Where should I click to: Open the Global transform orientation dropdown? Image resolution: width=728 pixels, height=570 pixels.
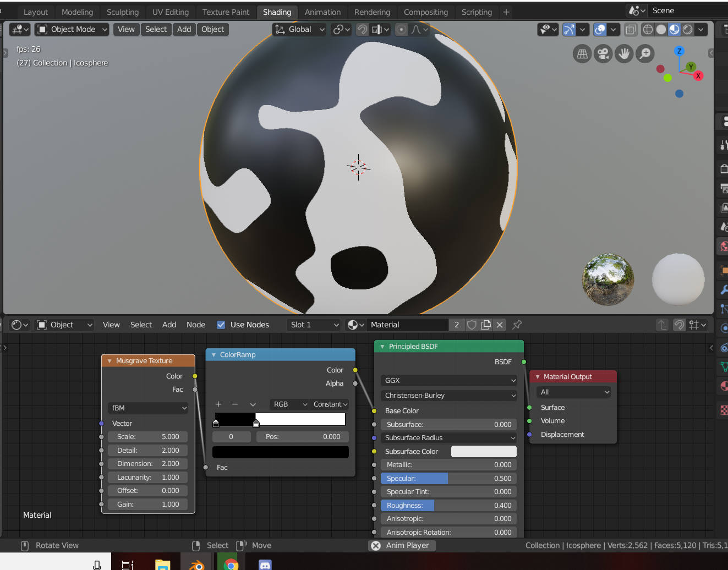click(x=300, y=29)
